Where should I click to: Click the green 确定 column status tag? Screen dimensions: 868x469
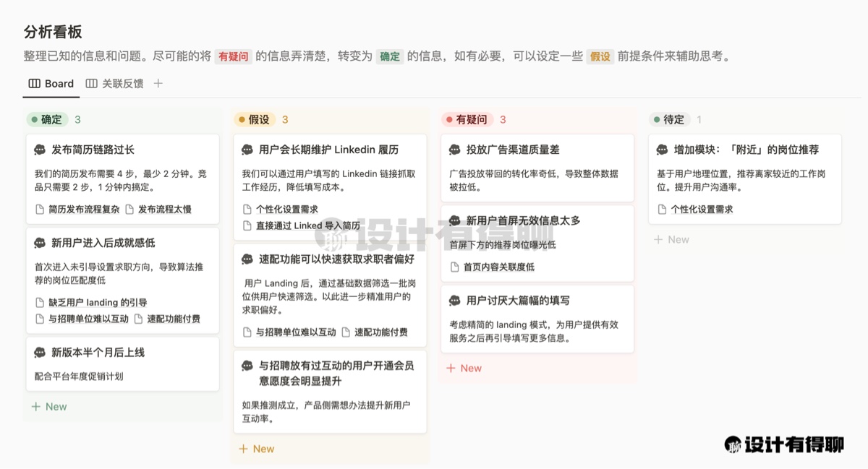tap(46, 119)
